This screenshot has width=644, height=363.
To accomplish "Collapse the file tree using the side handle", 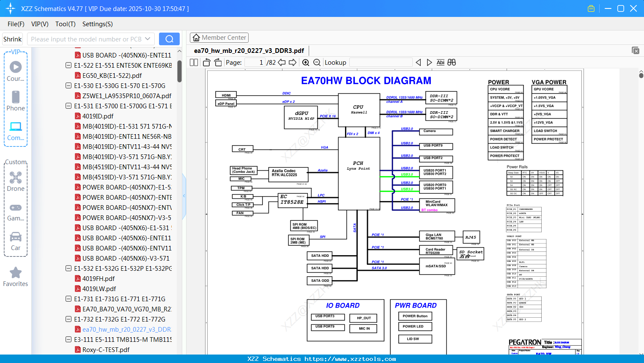I will tap(184, 195).
